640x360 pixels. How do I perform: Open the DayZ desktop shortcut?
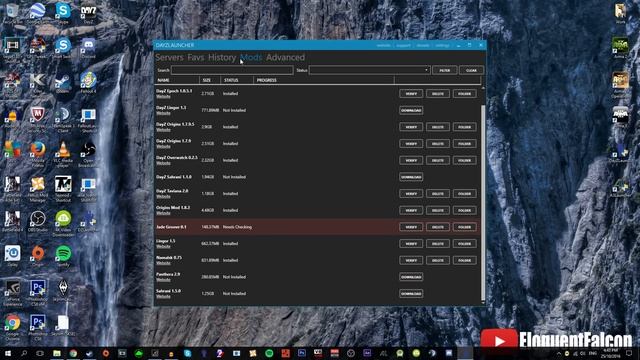point(88,12)
